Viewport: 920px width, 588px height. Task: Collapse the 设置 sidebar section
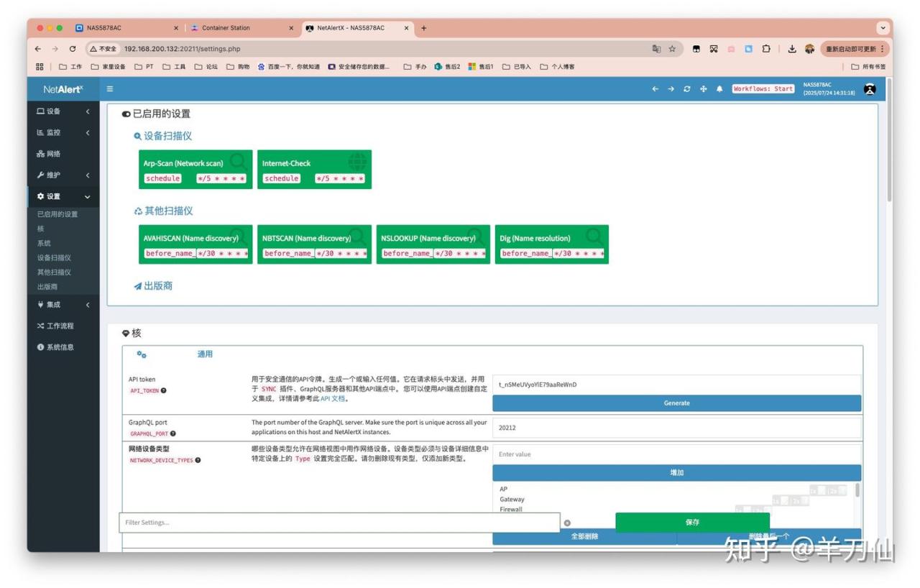(63, 197)
